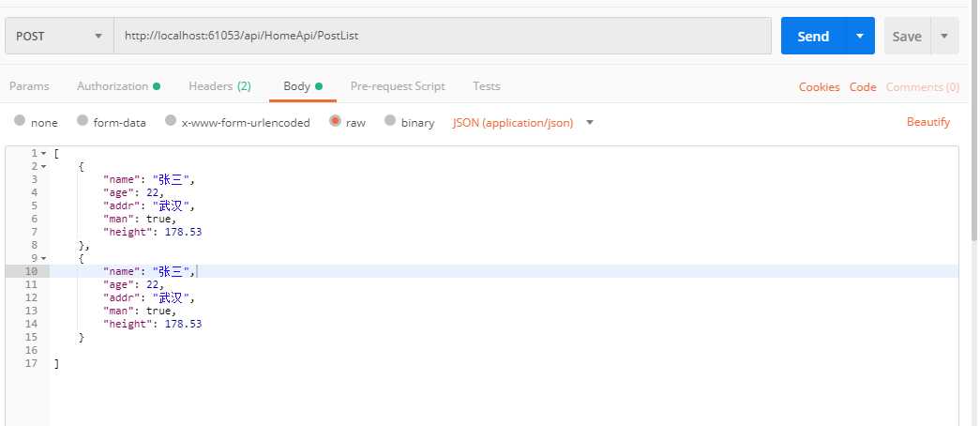Switch to the Headers (2) tab

coord(220,86)
